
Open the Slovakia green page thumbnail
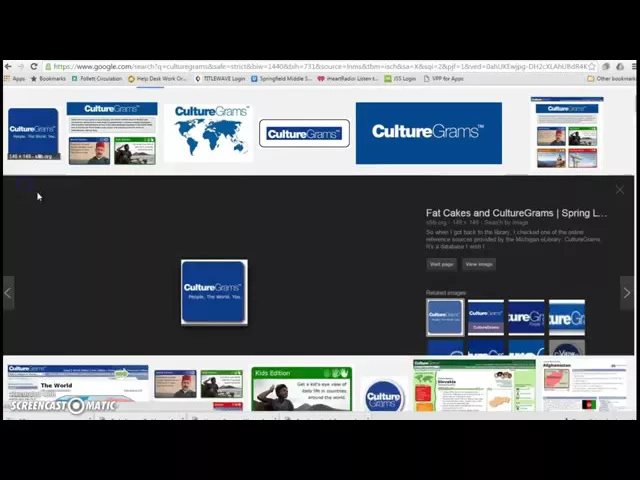(474, 385)
